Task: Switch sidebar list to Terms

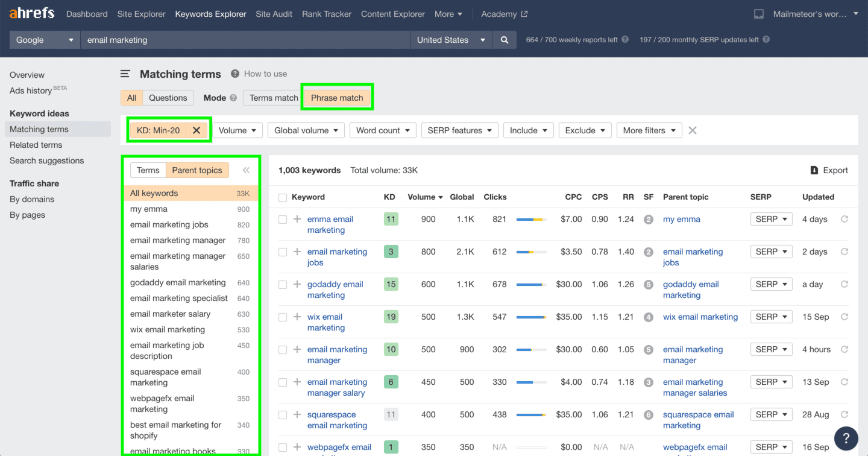Action: tap(148, 170)
